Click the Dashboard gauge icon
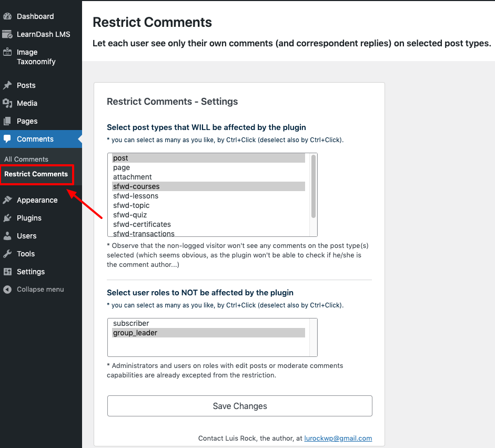 (7, 16)
